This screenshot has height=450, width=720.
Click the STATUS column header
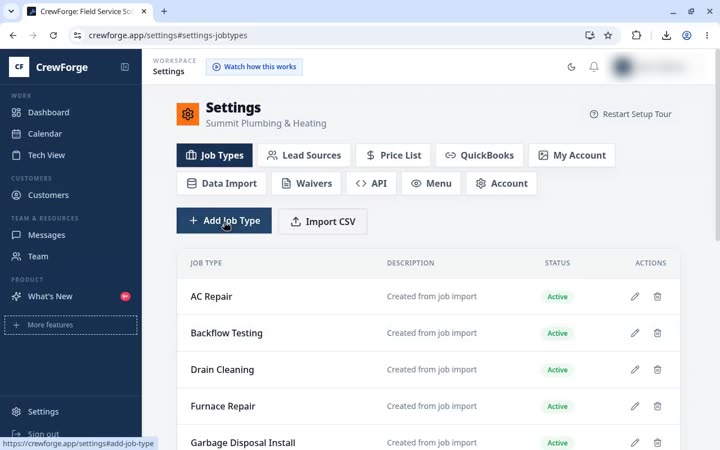(557, 263)
